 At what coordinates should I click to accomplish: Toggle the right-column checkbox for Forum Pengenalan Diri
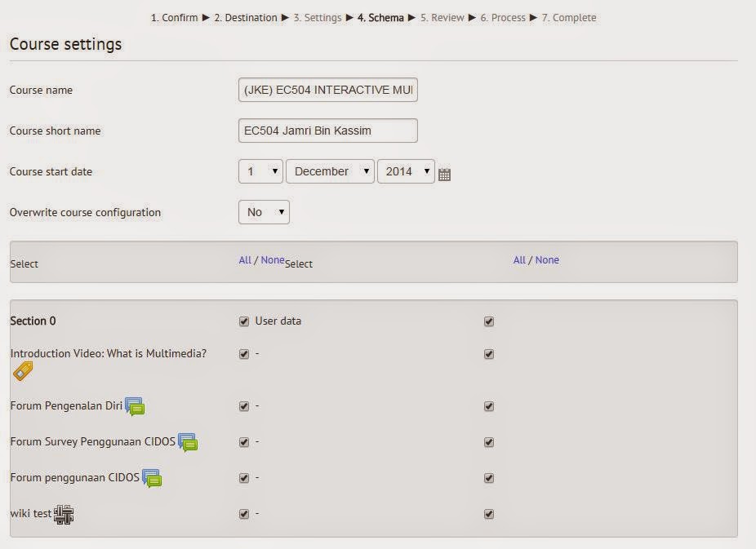click(488, 406)
